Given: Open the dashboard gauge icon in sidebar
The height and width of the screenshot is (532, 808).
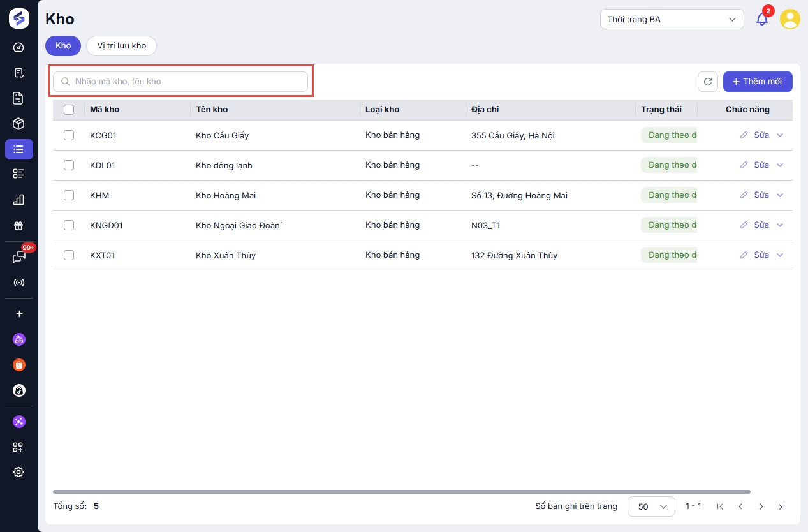Looking at the screenshot, I should (18, 47).
